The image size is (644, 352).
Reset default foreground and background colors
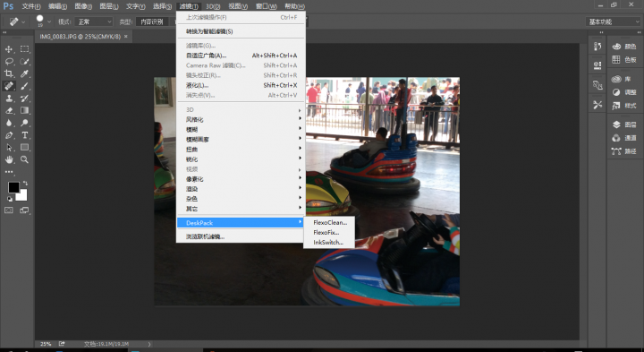click(10, 199)
